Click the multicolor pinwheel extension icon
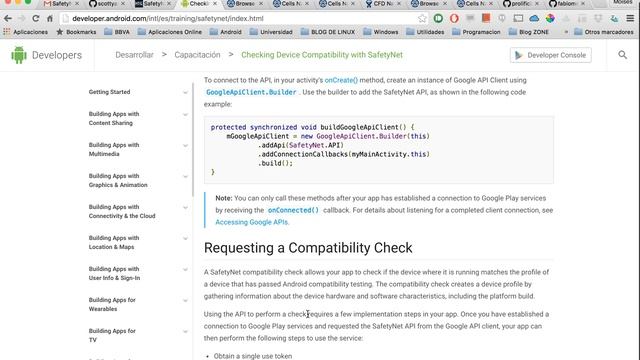 (550, 18)
